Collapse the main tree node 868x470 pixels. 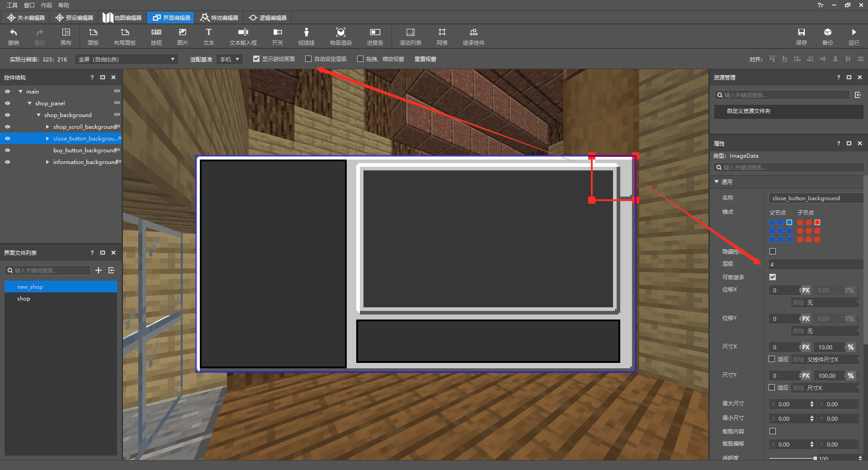click(x=20, y=91)
